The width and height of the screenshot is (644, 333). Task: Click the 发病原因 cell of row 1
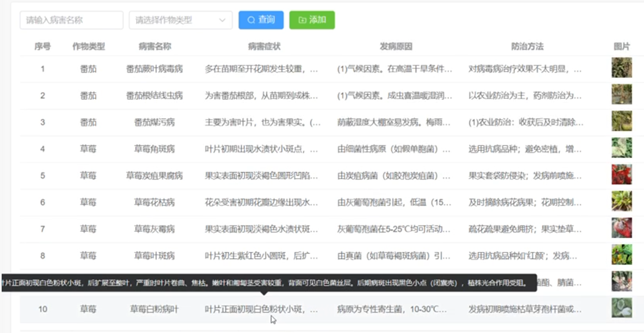click(x=394, y=69)
